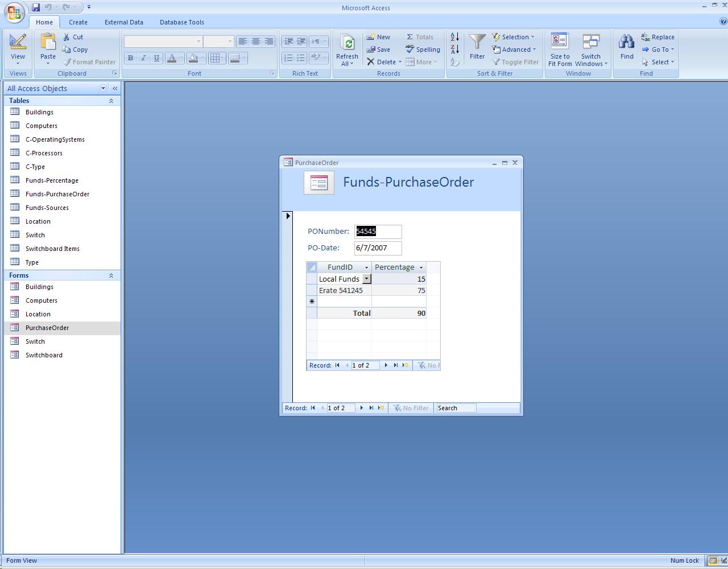Click the PO-Date field
This screenshot has width=728, height=569.
378,248
